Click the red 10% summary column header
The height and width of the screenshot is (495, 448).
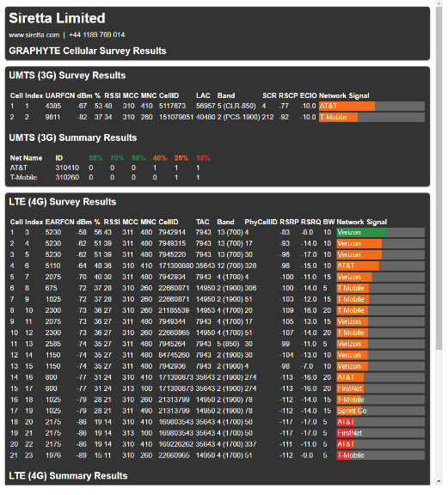203,158
